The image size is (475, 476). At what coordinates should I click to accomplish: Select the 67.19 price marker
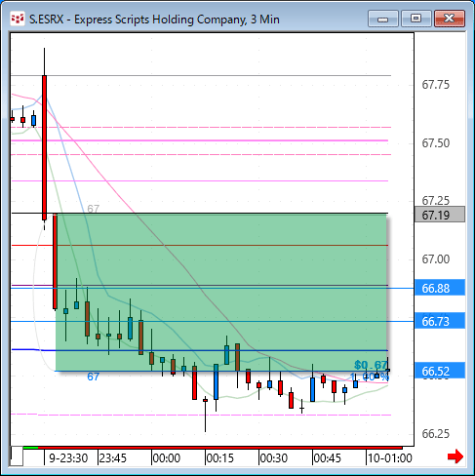tap(440, 215)
